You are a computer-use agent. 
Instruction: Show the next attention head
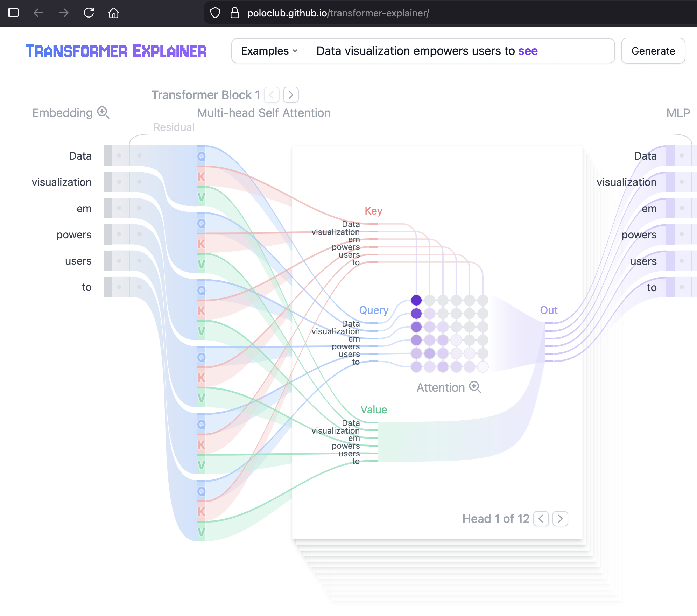(560, 518)
